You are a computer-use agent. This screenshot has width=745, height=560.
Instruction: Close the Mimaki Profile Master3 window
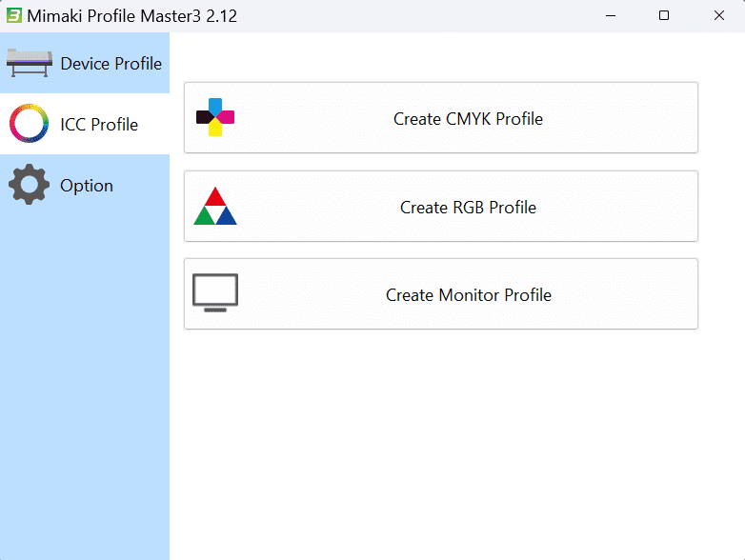(x=719, y=15)
